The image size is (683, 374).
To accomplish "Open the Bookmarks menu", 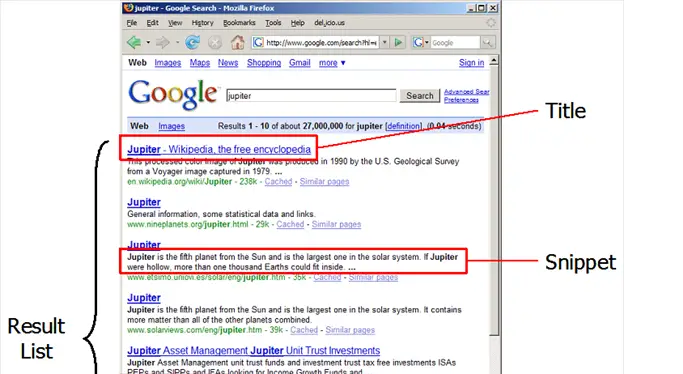I will (x=239, y=23).
